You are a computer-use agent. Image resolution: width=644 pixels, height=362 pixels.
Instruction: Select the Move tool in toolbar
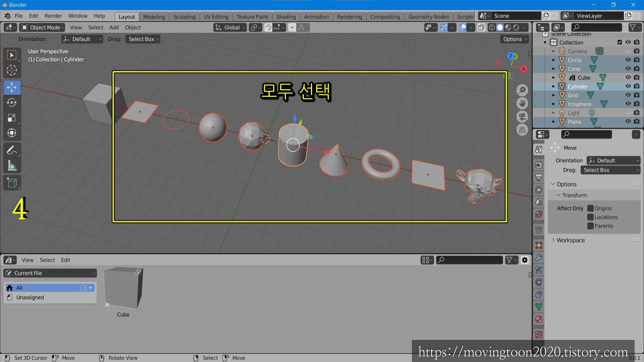[12, 87]
